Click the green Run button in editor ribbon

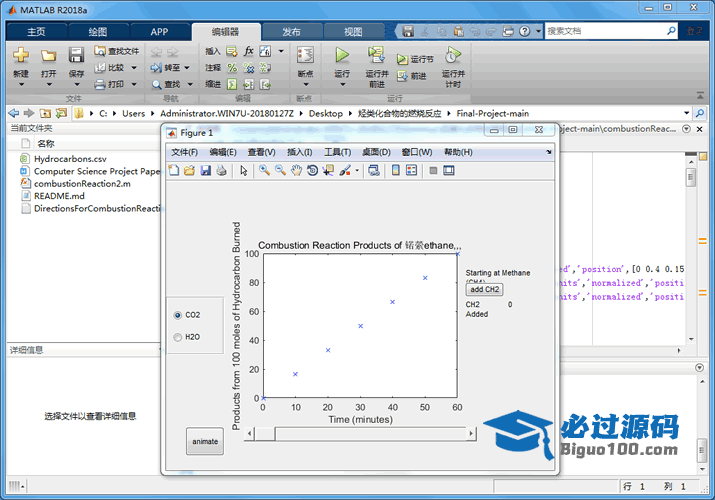[342, 55]
